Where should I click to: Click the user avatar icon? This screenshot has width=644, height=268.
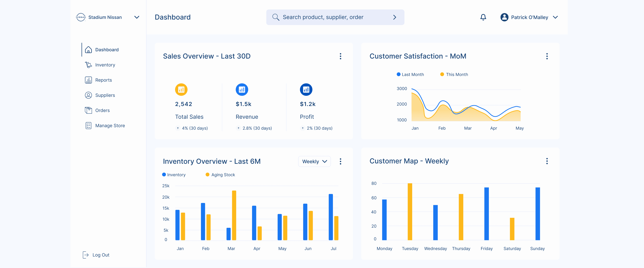[x=504, y=17]
